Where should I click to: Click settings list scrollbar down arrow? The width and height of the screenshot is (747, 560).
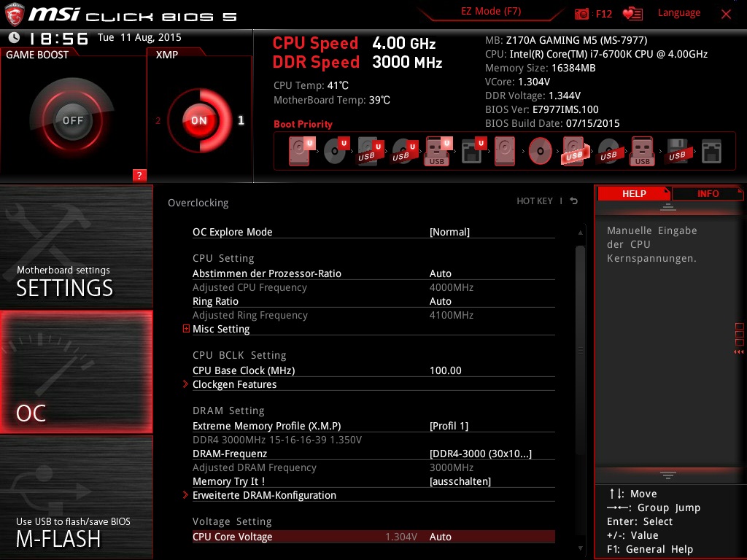point(580,548)
